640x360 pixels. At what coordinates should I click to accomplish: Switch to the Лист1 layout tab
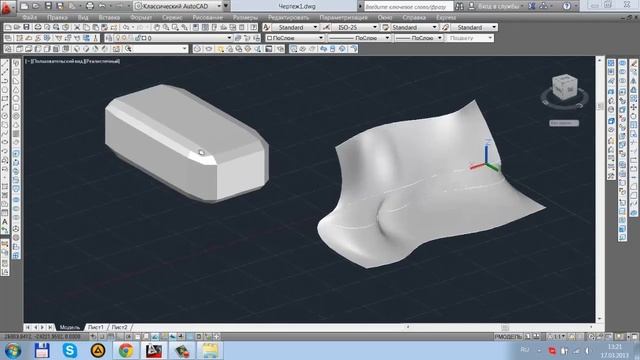[x=96, y=327]
